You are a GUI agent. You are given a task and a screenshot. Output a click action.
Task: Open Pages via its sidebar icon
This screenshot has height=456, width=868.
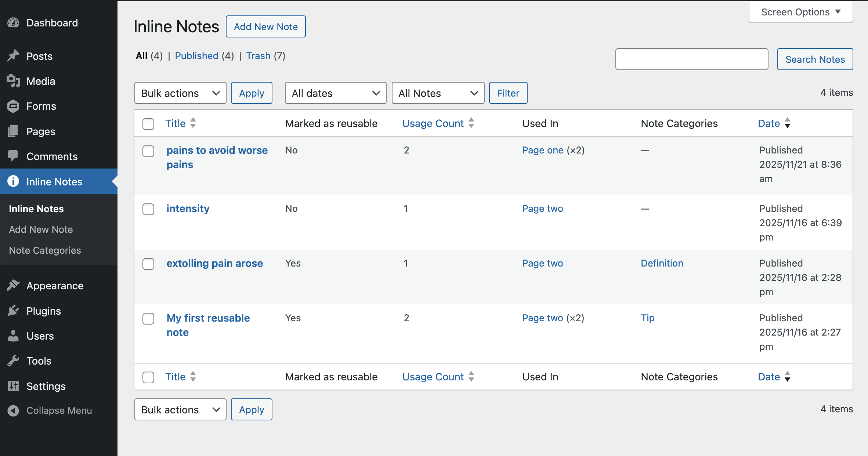click(x=14, y=131)
